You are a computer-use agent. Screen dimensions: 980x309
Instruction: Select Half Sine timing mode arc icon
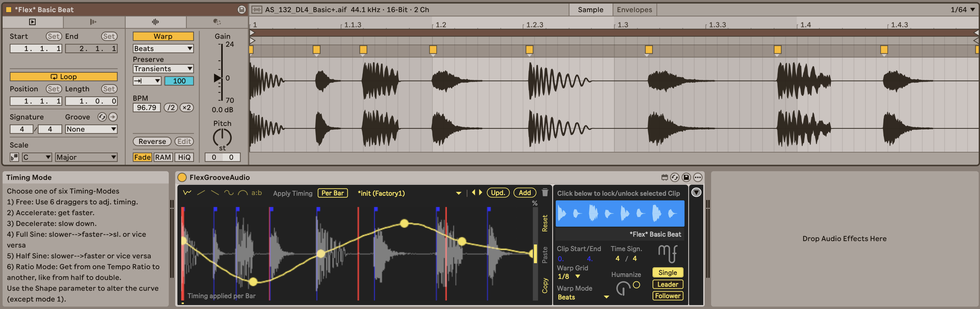pos(243,193)
